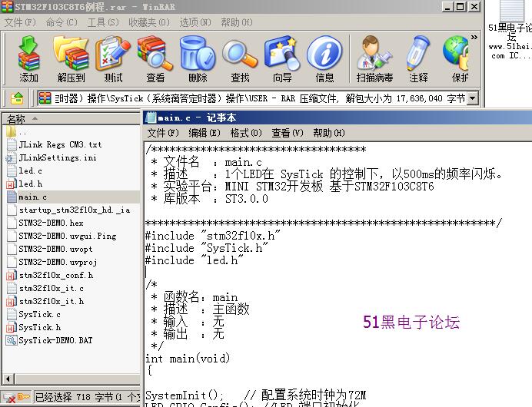Select STM32-DEMO.hex file
532x407 pixels.
(51, 223)
